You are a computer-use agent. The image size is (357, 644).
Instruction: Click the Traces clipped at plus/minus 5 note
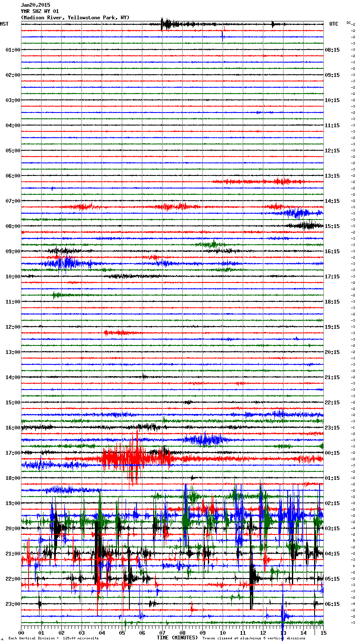tap(254, 638)
